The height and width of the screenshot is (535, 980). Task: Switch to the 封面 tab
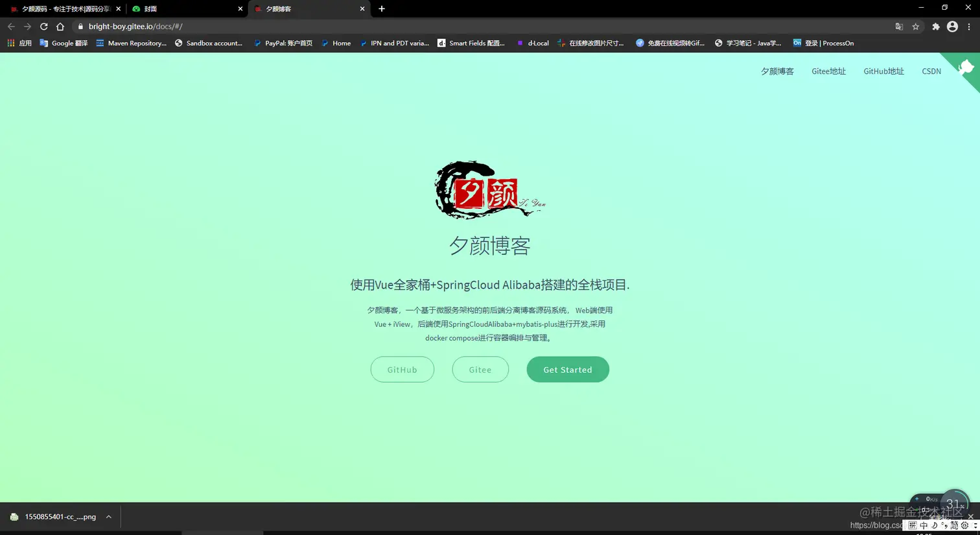tap(150, 8)
